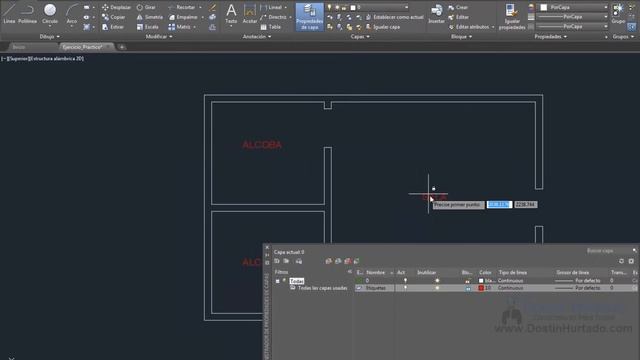Open the ribbon layer dropdown list
The image size is (640, 360).
coord(407,7)
